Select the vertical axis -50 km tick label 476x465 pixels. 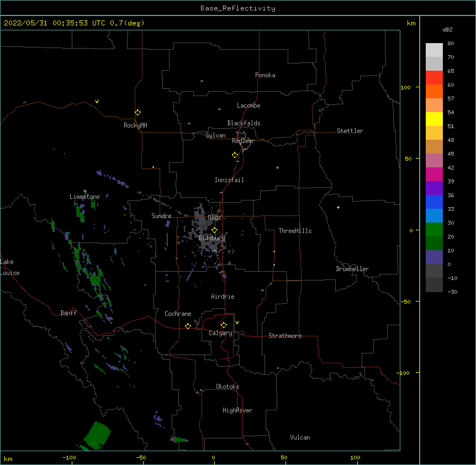click(x=406, y=302)
